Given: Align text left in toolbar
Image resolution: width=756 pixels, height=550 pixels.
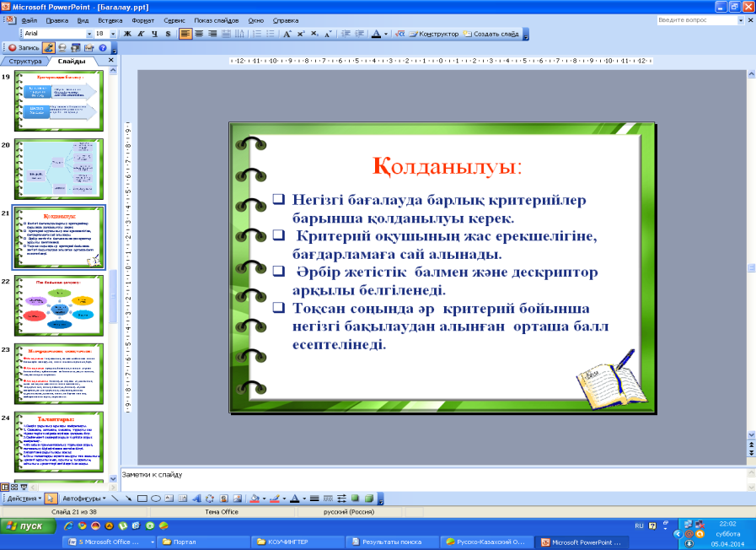Looking at the screenshot, I should coord(185,34).
